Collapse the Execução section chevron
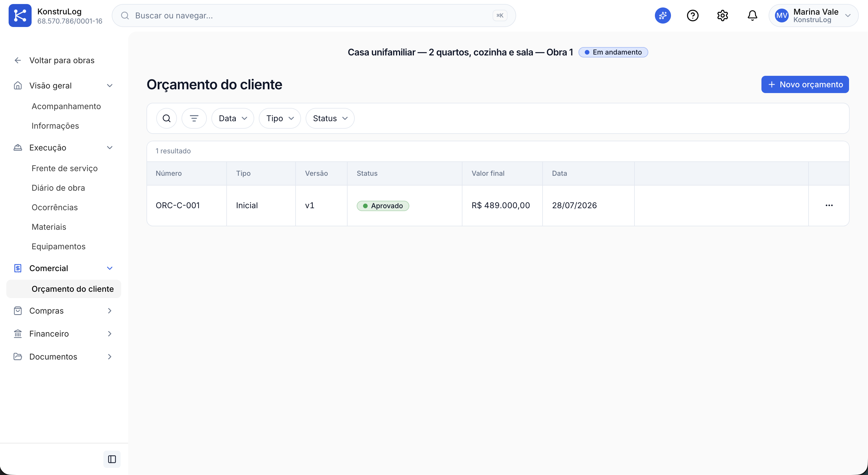This screenshot has width=868, height=475. pyautogui.click(x=109, y=148)
